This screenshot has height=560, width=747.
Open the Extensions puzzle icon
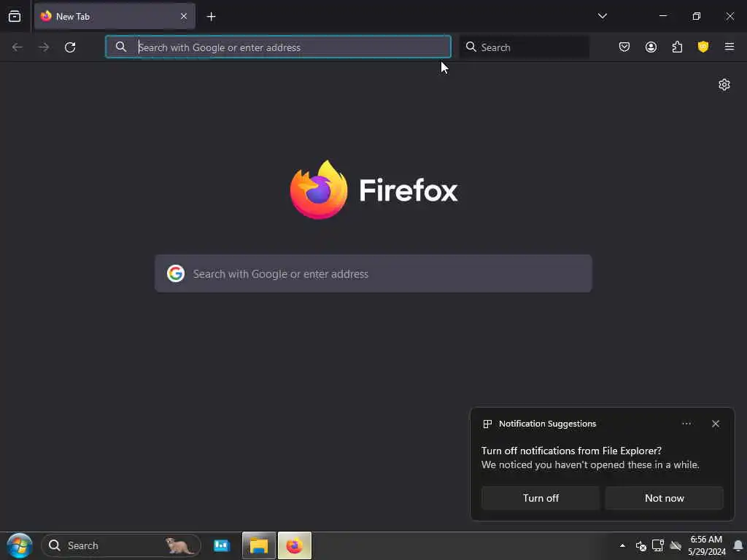(677, 47)
